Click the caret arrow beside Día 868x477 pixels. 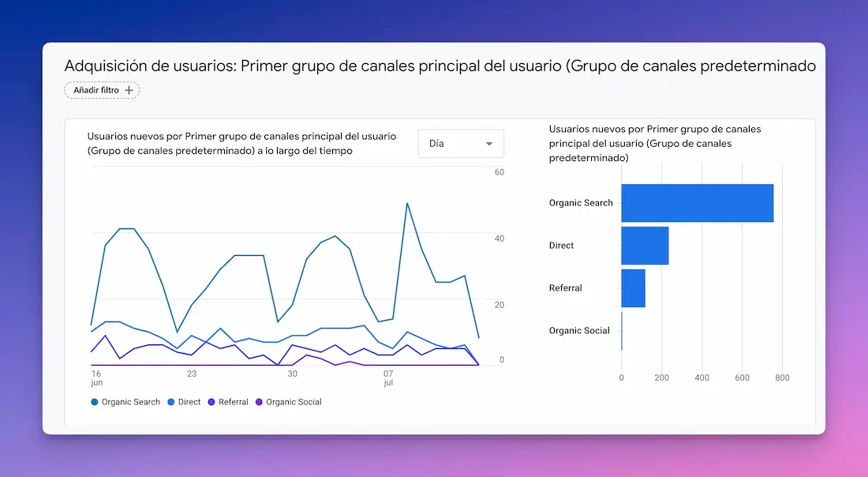(489, 144)
